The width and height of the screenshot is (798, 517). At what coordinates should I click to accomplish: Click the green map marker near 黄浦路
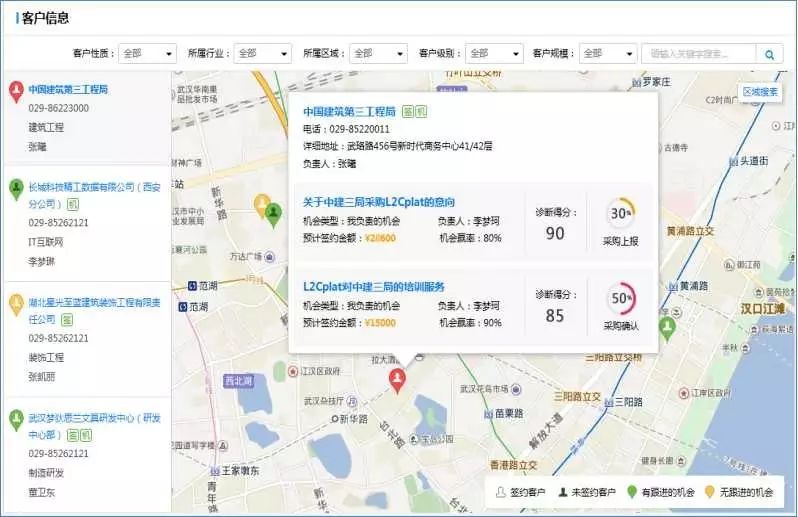click(667, 328)
